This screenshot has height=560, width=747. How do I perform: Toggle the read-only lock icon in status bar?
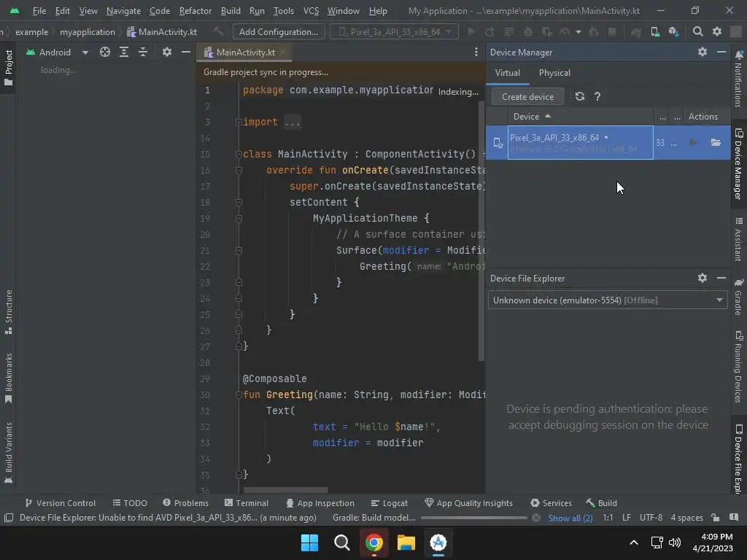[x=715, y=518]
